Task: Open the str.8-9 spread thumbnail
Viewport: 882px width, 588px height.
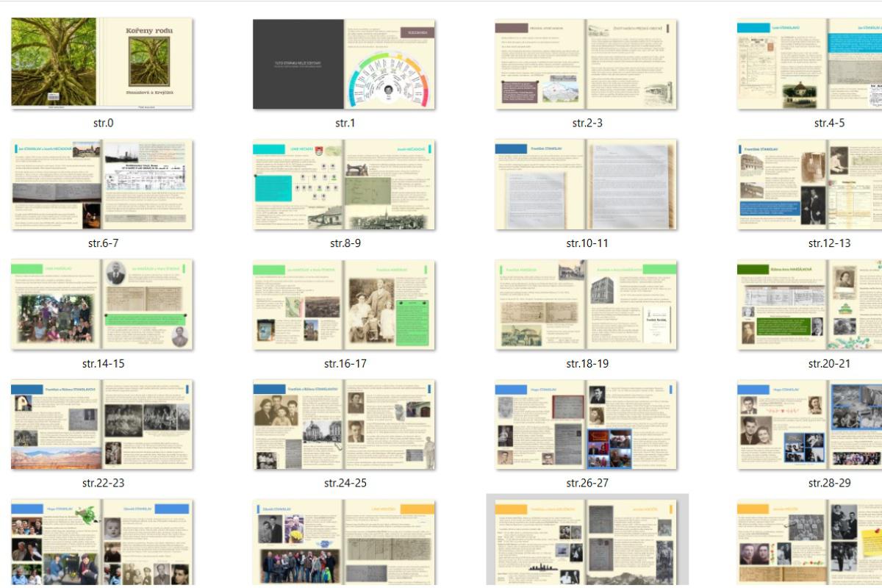Action: [x=344, y=184]
